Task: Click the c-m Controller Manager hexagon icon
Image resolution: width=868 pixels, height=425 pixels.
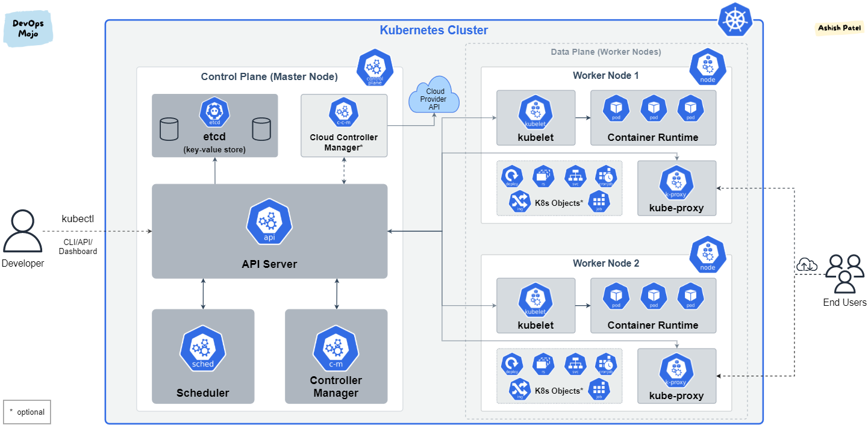Action: click(x=336, y=348)
